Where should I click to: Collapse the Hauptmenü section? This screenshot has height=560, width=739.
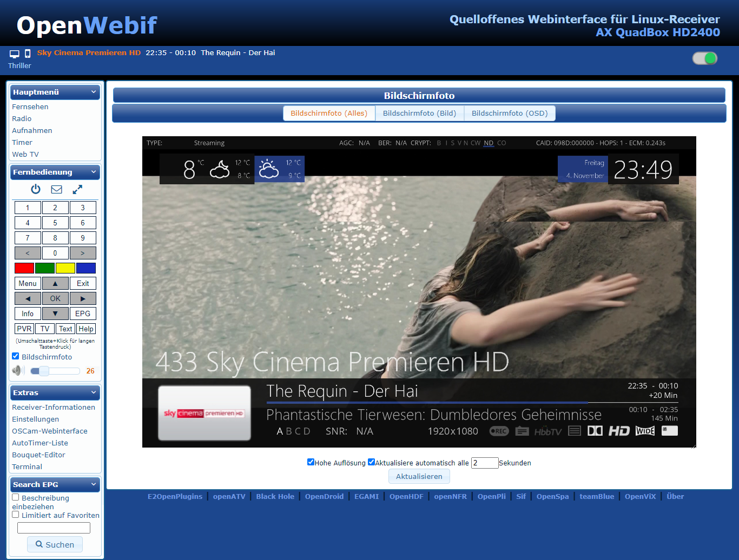click(94, 92)
